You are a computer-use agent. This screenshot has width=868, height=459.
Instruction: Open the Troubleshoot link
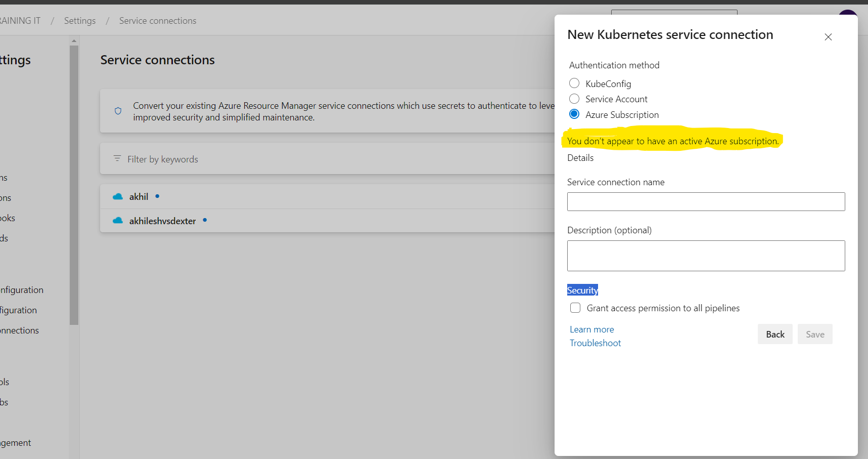coord(595,343)
